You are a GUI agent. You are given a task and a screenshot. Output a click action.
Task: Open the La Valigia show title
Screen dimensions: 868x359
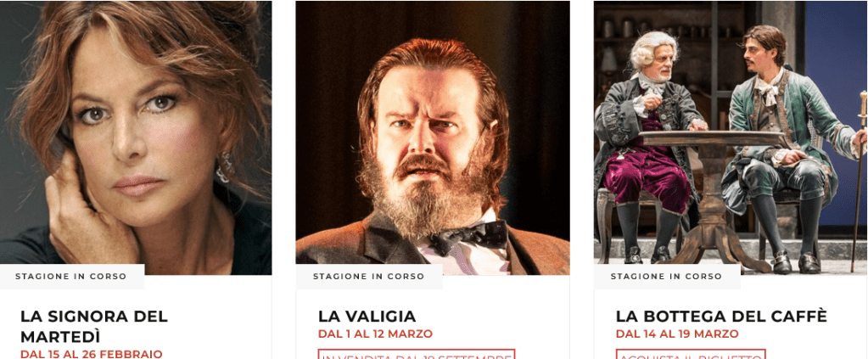coord(367,317)
